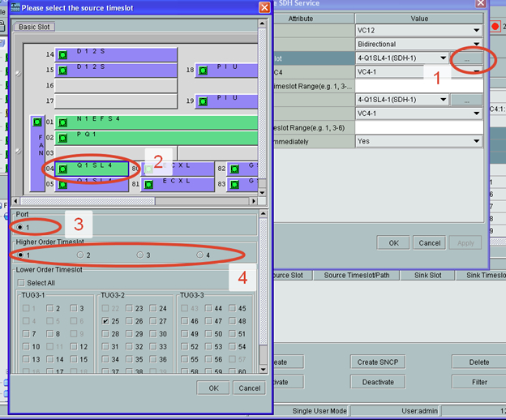Select the D12S board in slot 15
The width and height of the screenshot is (506, 420).
[116, 70]
